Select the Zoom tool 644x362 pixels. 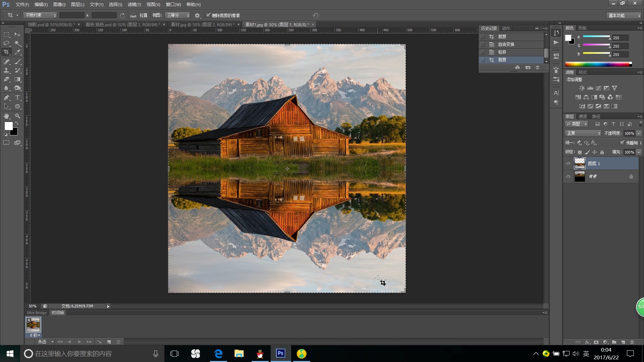[x=18, y=116]
